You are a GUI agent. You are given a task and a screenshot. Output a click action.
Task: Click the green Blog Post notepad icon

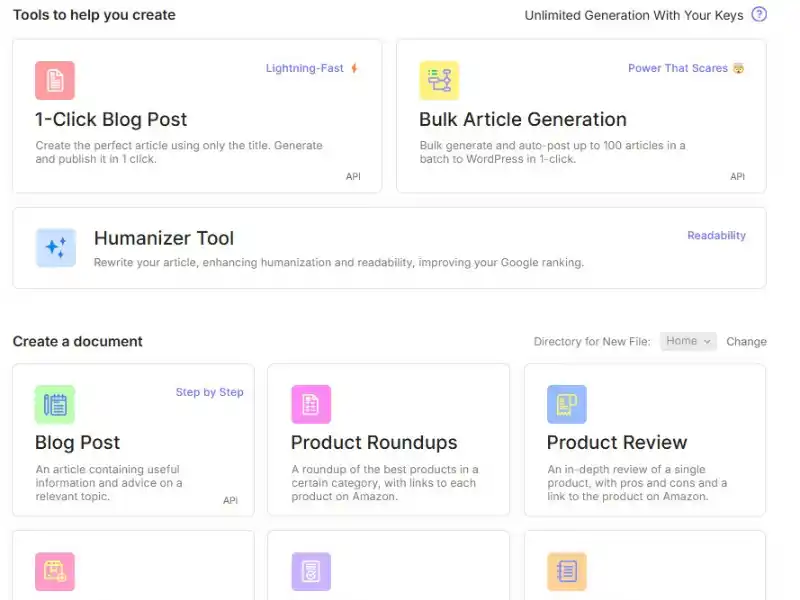55,404
